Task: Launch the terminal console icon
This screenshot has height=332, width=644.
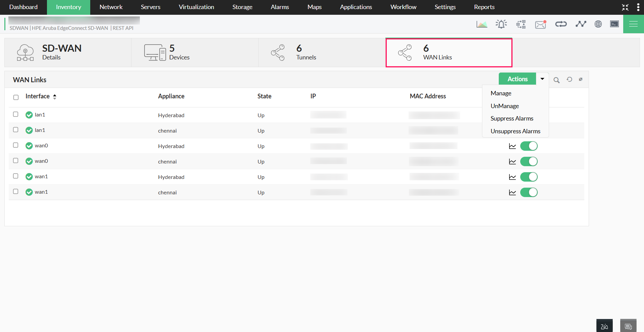Action: coord(614,24)
